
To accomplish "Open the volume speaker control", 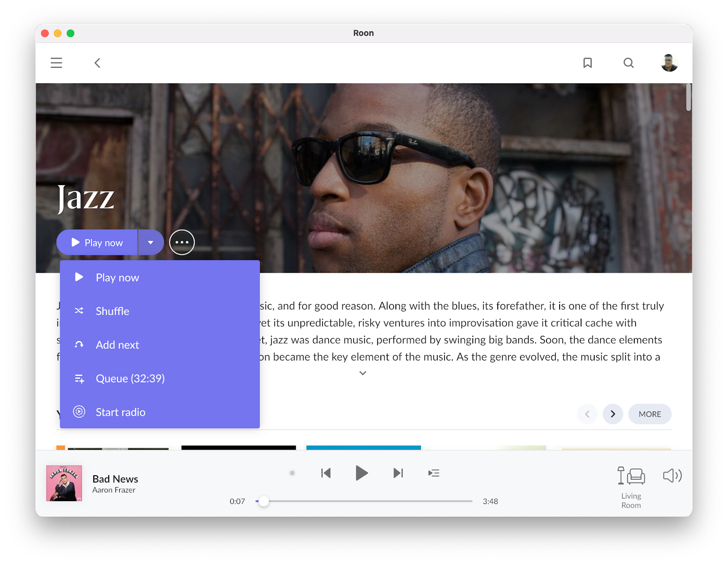I will (672, 476).
